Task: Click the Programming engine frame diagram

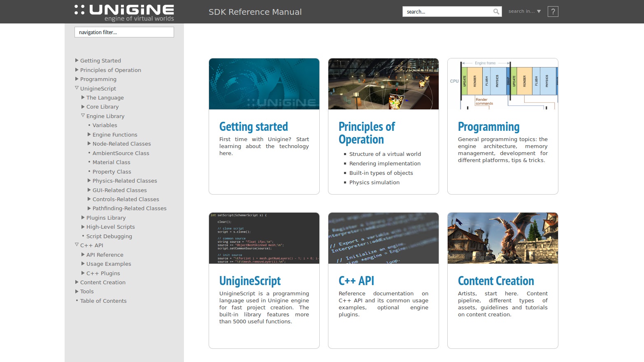Action: [503, 84]
